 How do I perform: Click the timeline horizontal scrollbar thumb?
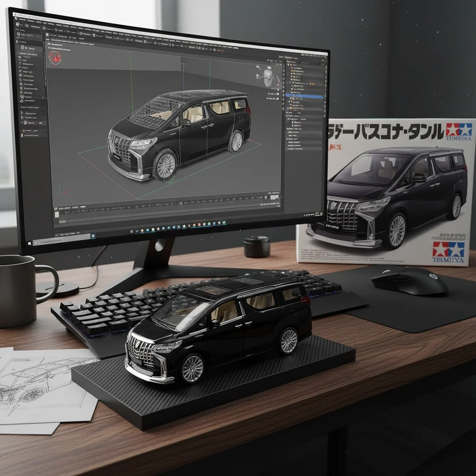click(x=62, y=222)
